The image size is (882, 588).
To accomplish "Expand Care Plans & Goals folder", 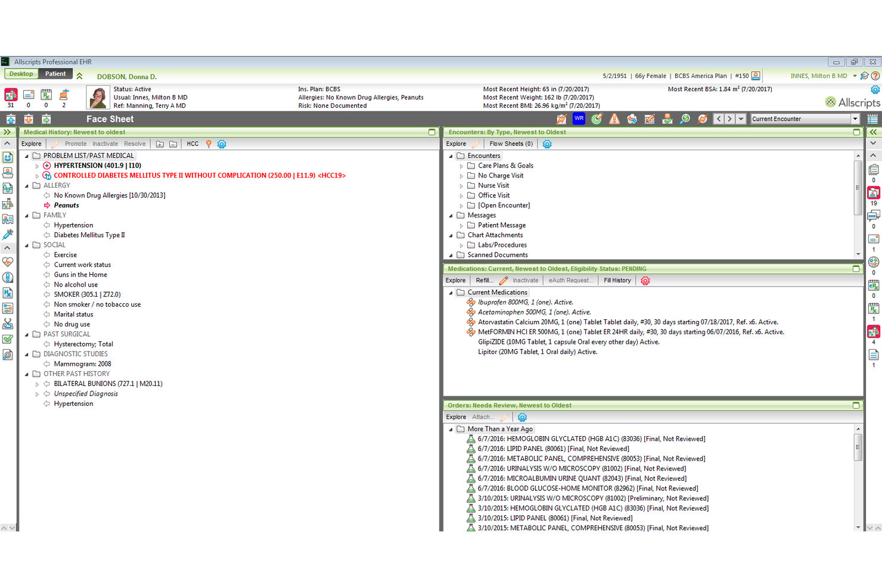I will (x=461, y=166).
